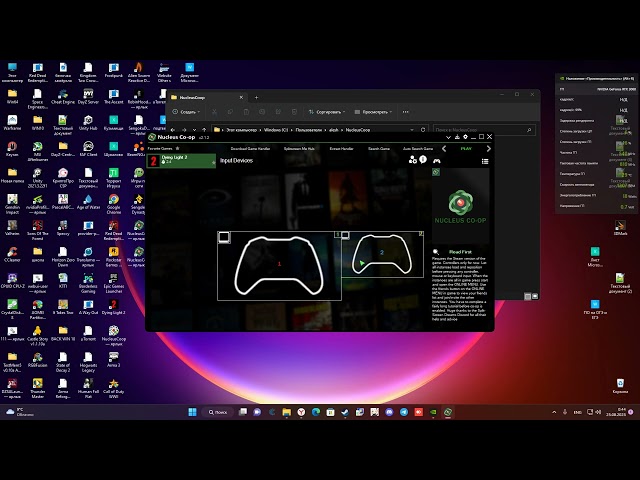Expand the Explorer address history dropdown
This screenshot has height=480, width=640.
pyautogui.click(x=412, y=130)
